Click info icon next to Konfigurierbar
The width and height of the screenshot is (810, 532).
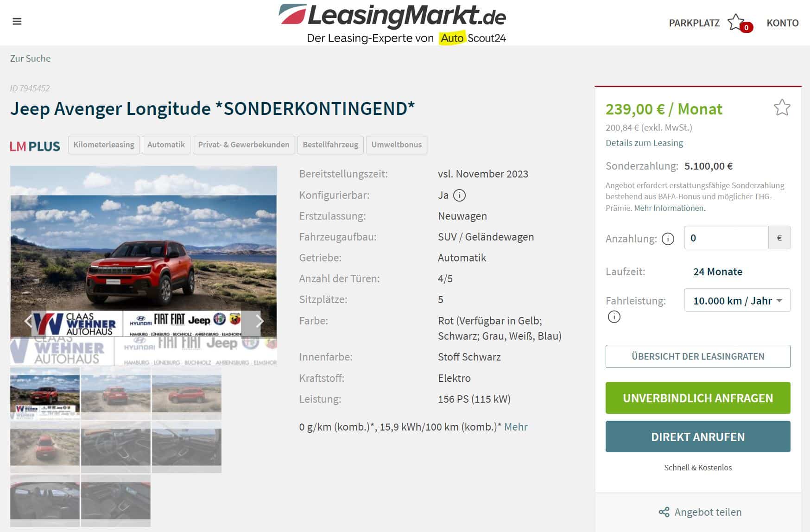(x=459, y=195)
